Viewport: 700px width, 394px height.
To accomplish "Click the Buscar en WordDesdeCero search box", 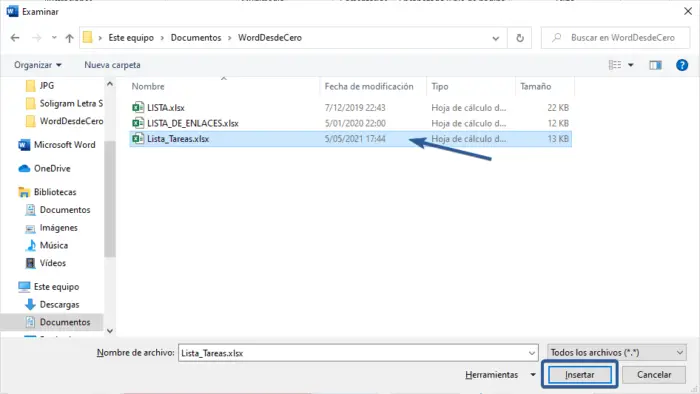I will tap(617, 38).
